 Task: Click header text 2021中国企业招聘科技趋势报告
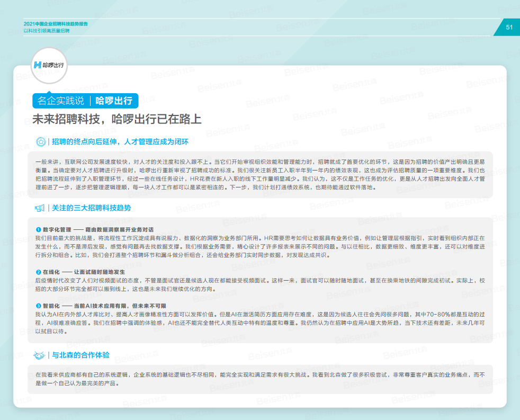56,24
